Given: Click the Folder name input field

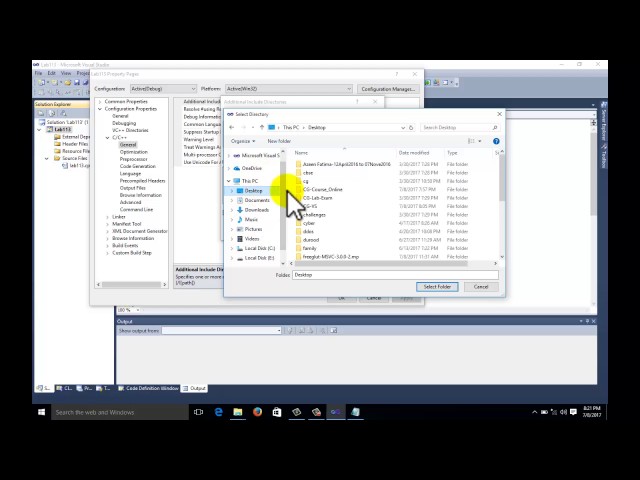Looking at the screenshot, I should point(395,275).
